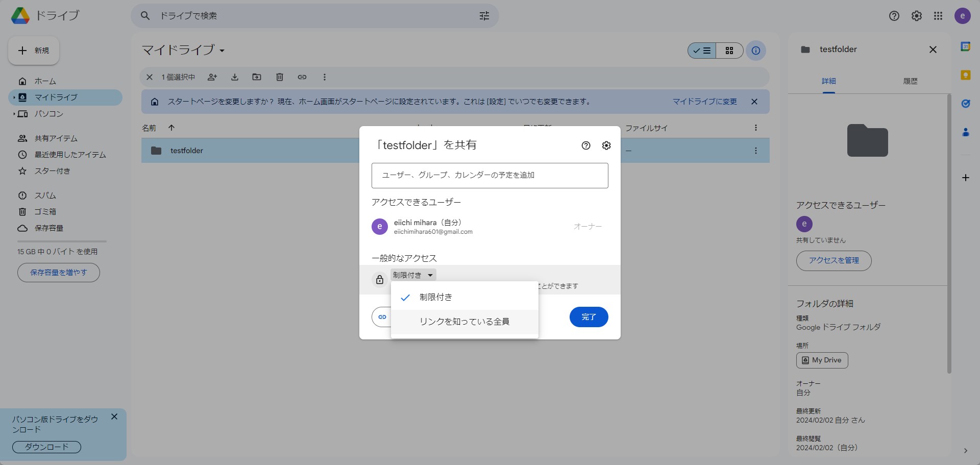The width and height of the screenshot is (980, 465).
Task: Toggle name column sort arrow
Action: coord(171,128)
